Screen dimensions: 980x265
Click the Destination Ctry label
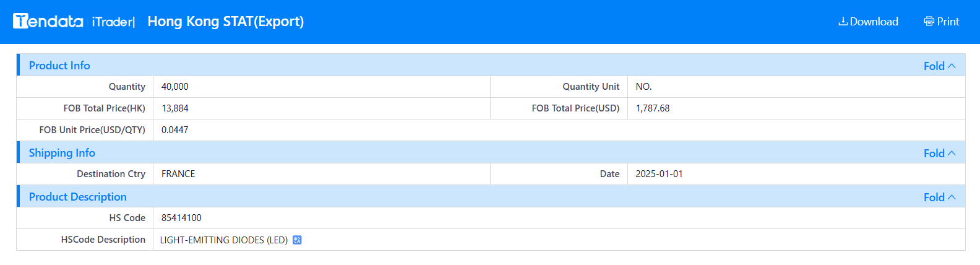coord(111,174)
